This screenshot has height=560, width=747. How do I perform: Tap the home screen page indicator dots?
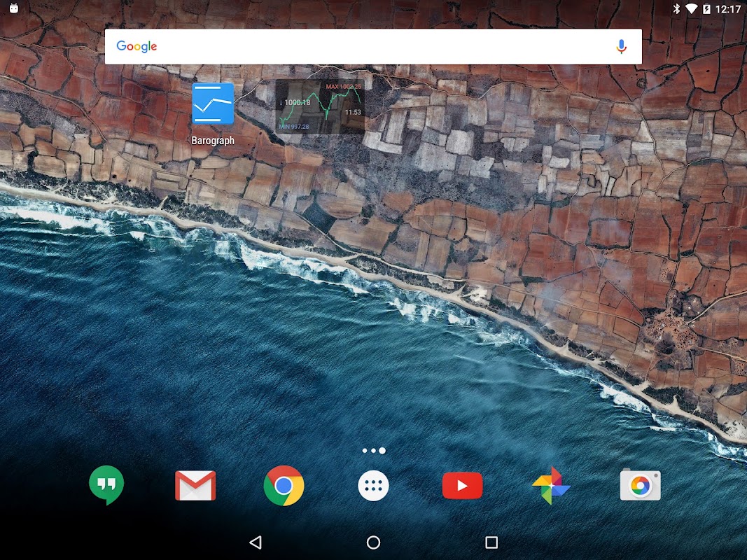374,451
